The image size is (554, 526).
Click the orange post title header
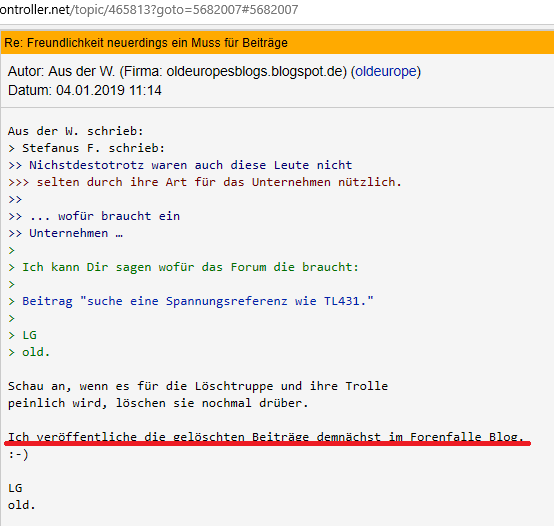pyautogui.click(x=277, y=42)
